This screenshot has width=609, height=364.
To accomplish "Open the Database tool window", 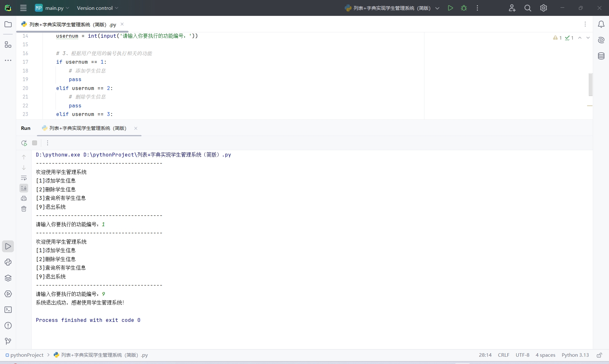I will [601, 56].
